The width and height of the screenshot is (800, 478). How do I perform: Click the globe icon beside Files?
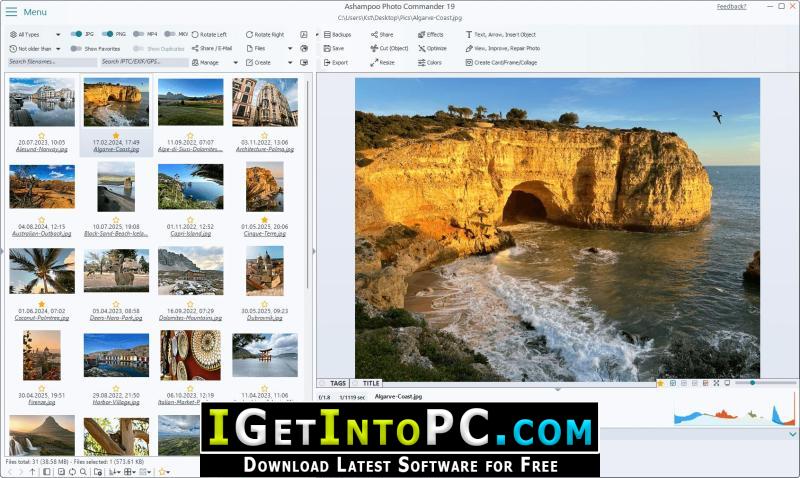coord(304,48)
